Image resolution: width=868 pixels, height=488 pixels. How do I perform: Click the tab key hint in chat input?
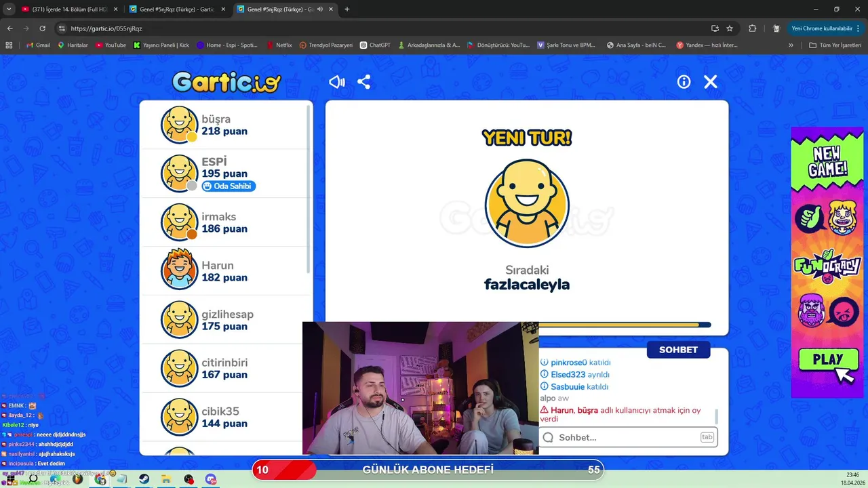pyautogui.click(x=707, y=437)
